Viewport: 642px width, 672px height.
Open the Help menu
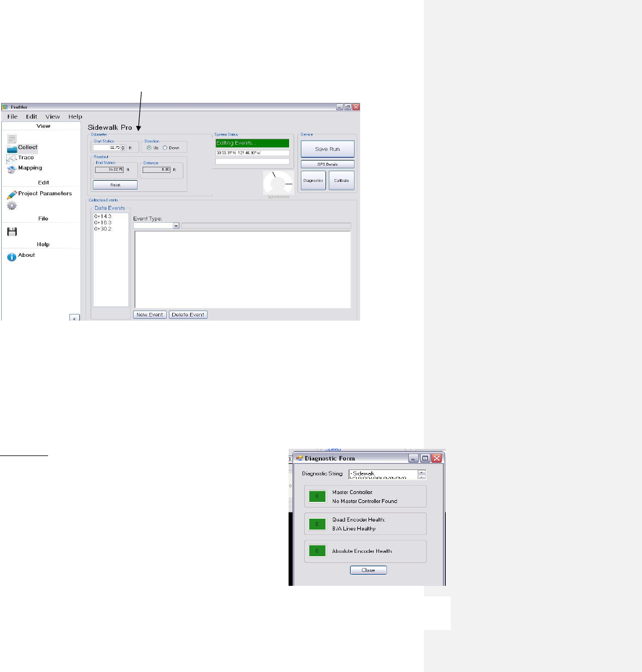pos(75,117)
